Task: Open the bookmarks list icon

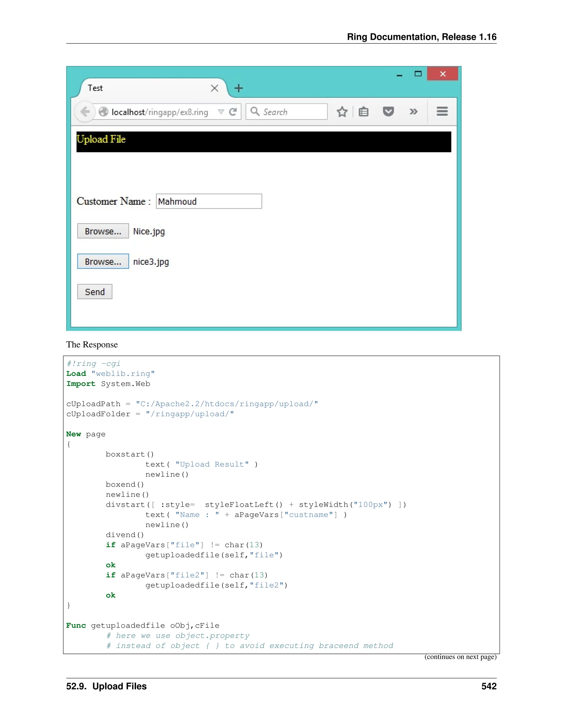Action: 363,112
